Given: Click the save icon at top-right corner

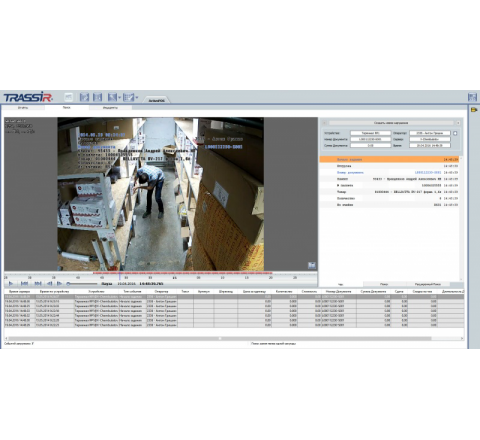Looking at the screenshot, I should tap(472, 97).
